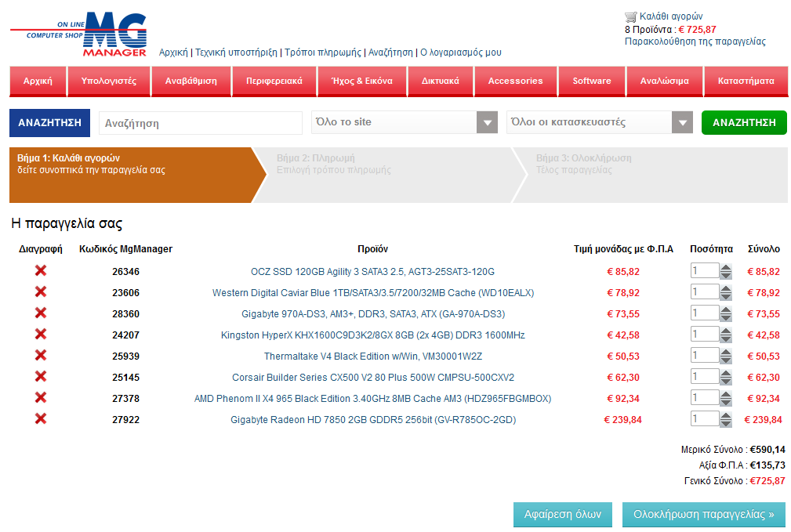Select the Βήμα 2: Πληρωμή step
The width and height of the screenshot is (791, 532).
click(388, 175)
